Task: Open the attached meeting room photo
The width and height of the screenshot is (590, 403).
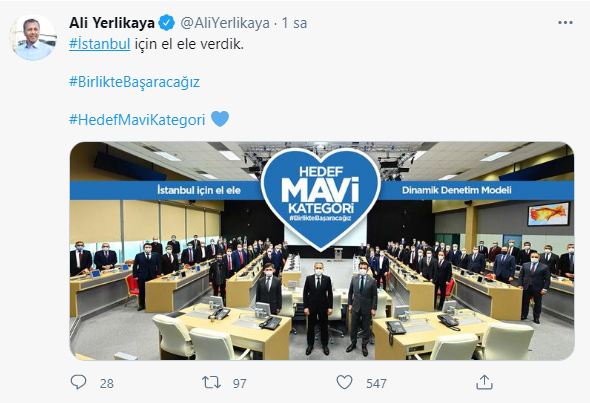Action: pos(322,251)
